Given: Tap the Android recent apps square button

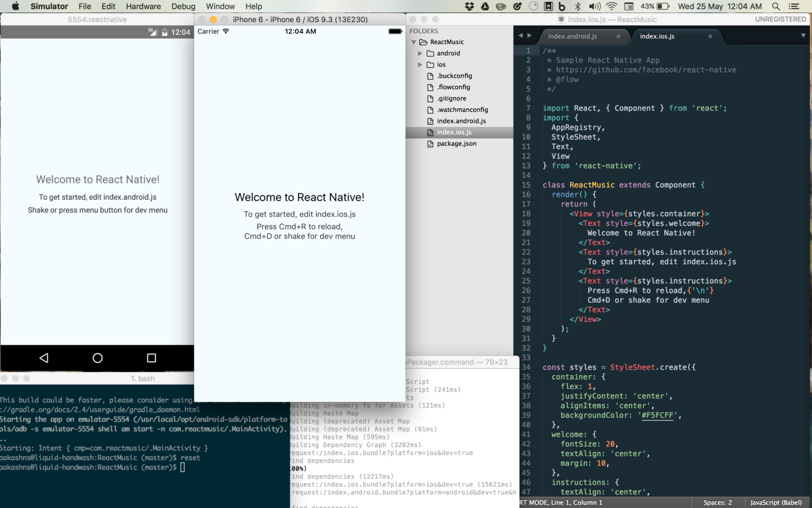Looking at the screenshot, I should point(151,358).
